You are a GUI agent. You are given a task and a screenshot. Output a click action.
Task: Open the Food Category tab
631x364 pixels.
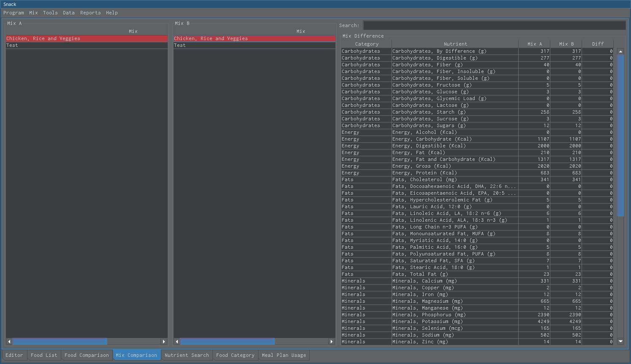click(235, 355)
